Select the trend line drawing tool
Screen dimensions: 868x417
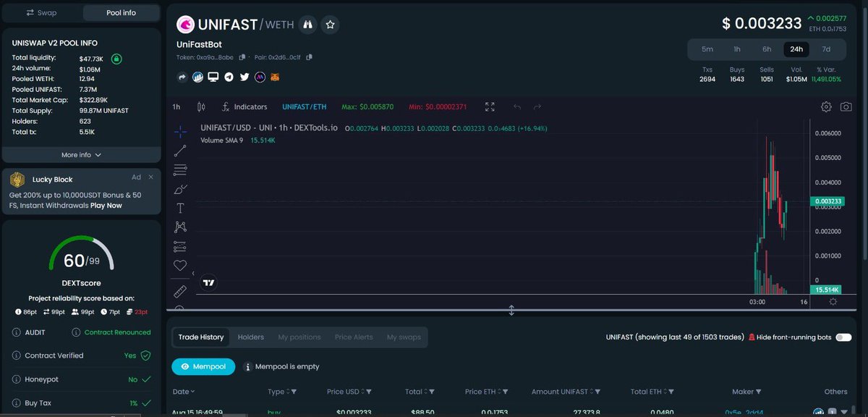point(181,151)
